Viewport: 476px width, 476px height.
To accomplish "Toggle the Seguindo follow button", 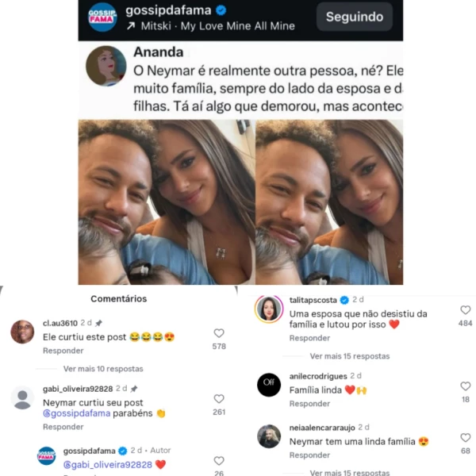I will [x=355, y=17].
